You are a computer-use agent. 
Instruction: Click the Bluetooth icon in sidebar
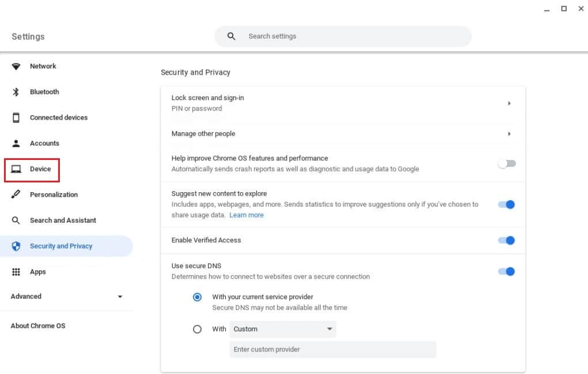pyautogui.click(x=16, y=92)
